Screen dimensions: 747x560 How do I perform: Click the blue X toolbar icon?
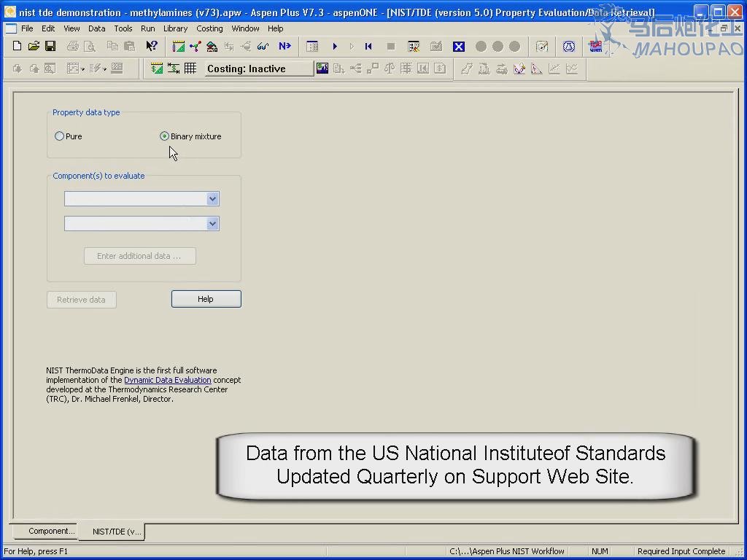(x=459, y=46)
